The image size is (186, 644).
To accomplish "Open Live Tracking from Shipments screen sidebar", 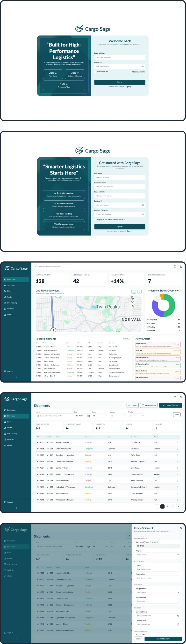I will click(x=10, y=433).
